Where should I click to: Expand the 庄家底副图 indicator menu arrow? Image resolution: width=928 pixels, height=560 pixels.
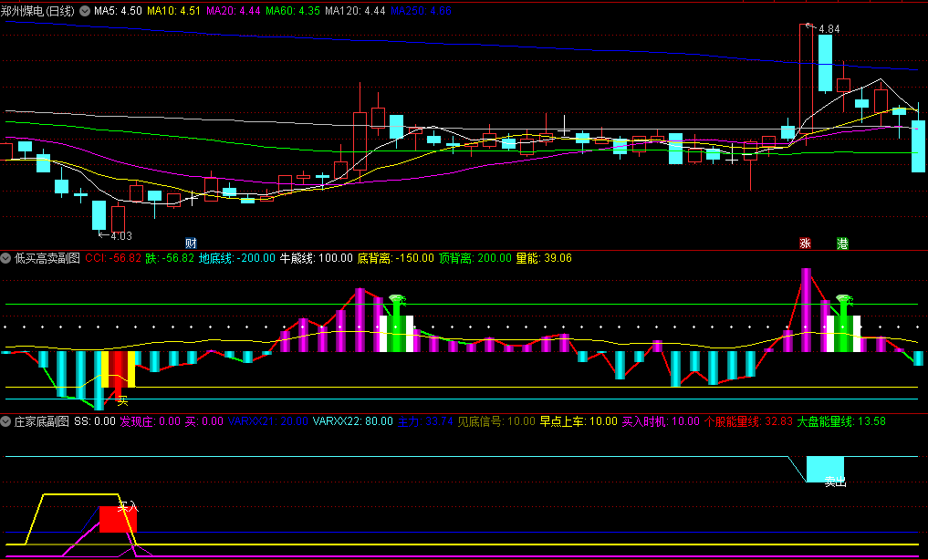(5, 421)
